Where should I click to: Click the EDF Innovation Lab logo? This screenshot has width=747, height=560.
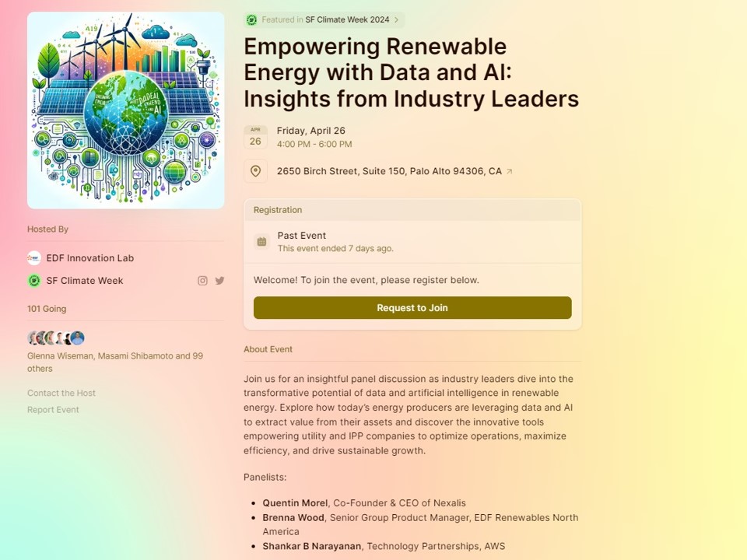(x=34, y=257)
